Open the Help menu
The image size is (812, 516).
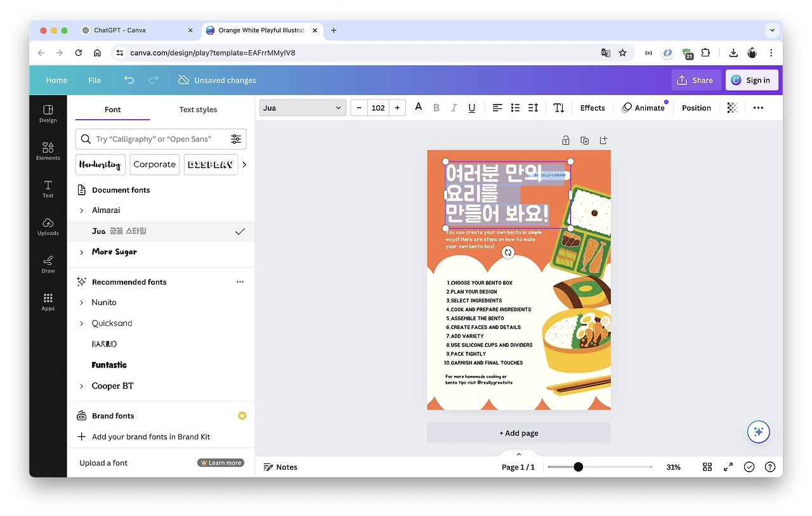(770, 467)
